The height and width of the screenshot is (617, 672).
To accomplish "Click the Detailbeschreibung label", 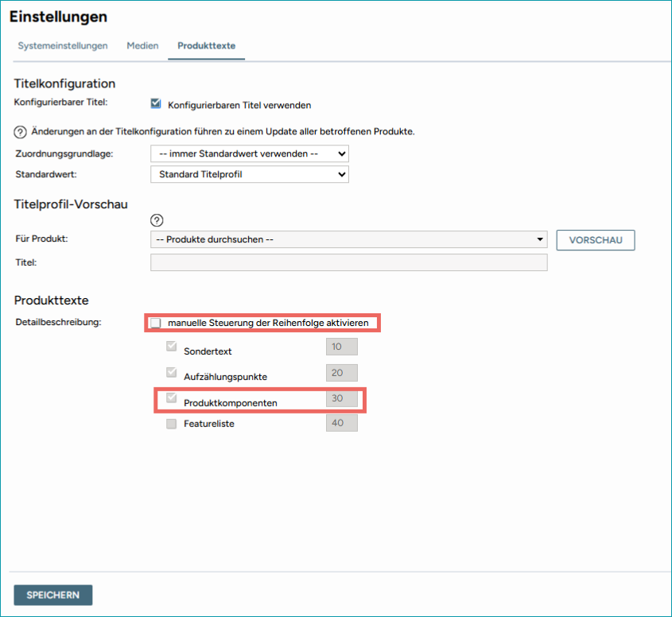I will tap(58, 322).
